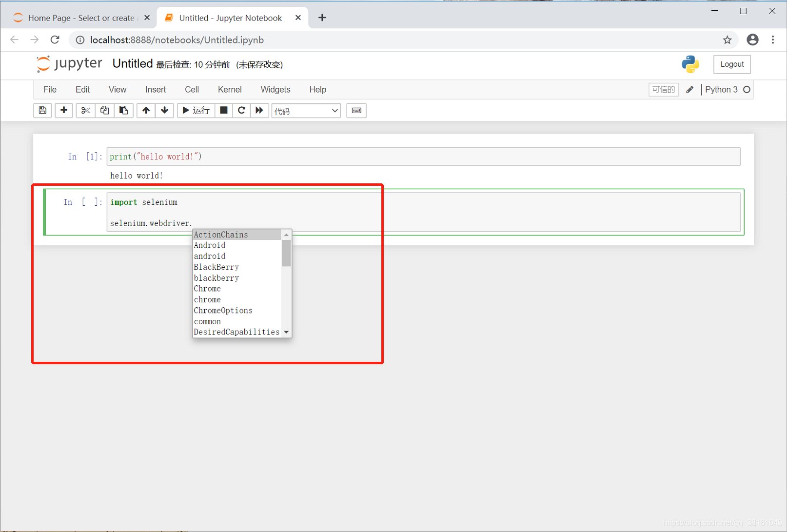The image size is (787, 532).
Task: Paste cells below icon
Action: (123, 110)
